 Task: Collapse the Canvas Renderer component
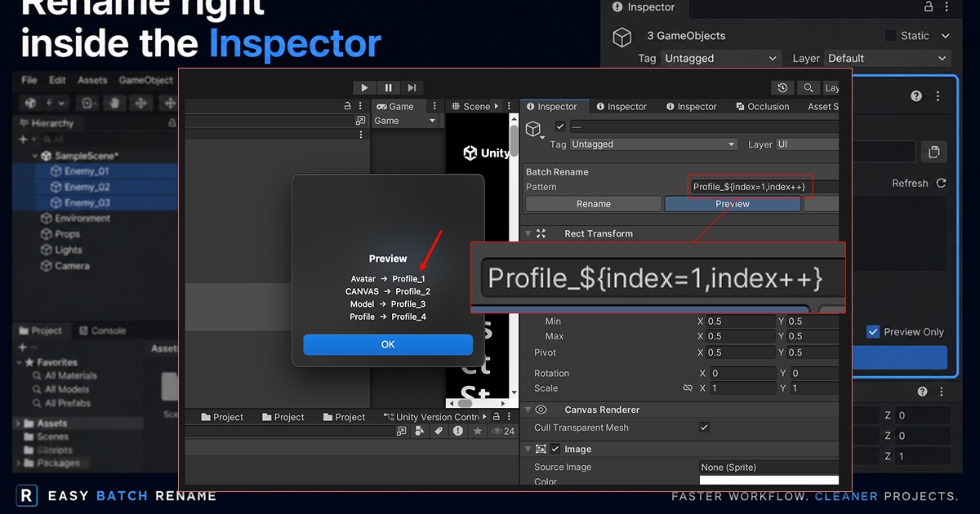click(x=528, y=410)
